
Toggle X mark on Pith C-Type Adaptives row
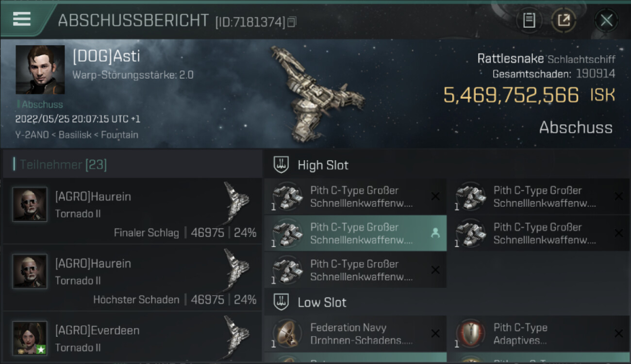click(618, 333)
